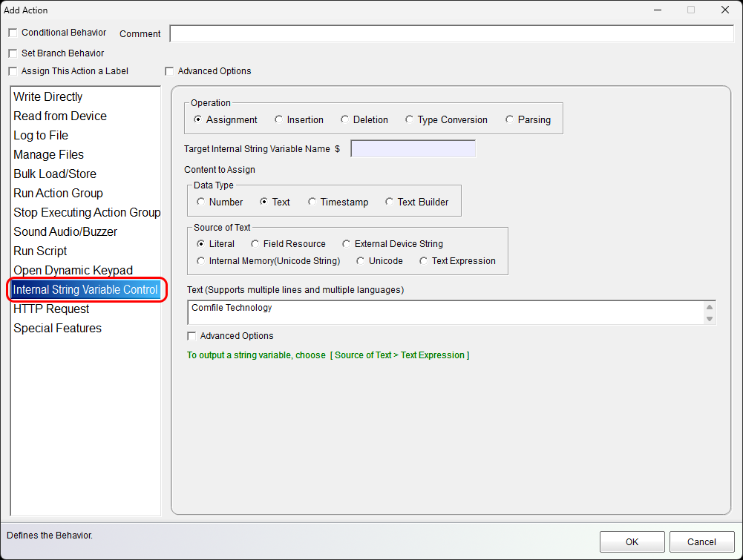
Task: Choose Run Script in the action list
Action: pyautogui.click(x=40, y=251)
